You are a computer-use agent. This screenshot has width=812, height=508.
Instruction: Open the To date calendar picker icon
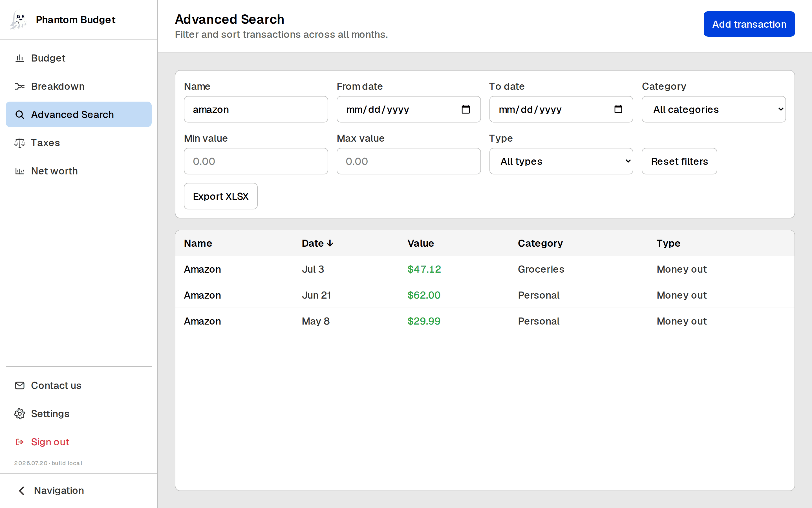tap(618, 109)
